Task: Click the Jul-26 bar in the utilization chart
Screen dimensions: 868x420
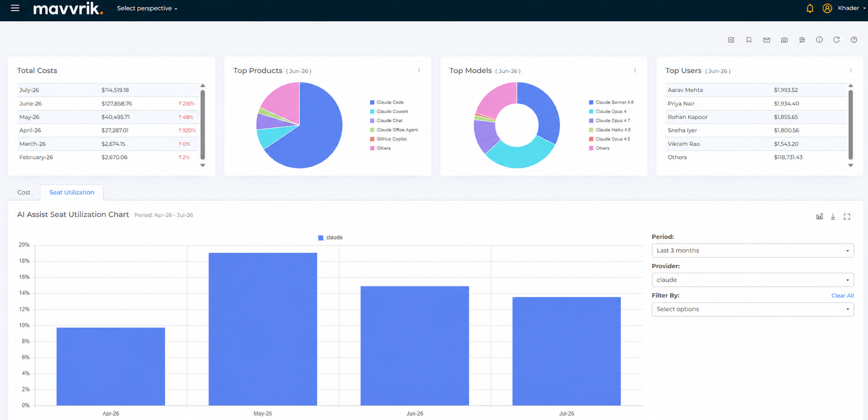Action: click(x=566, y=351)
